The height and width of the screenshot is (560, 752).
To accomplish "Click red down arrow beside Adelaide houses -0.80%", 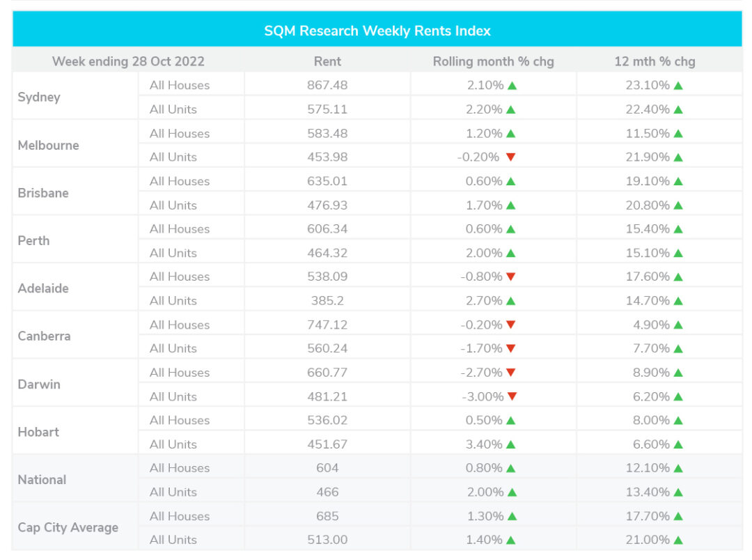I will pyautogui.click(x=510, y=277).
